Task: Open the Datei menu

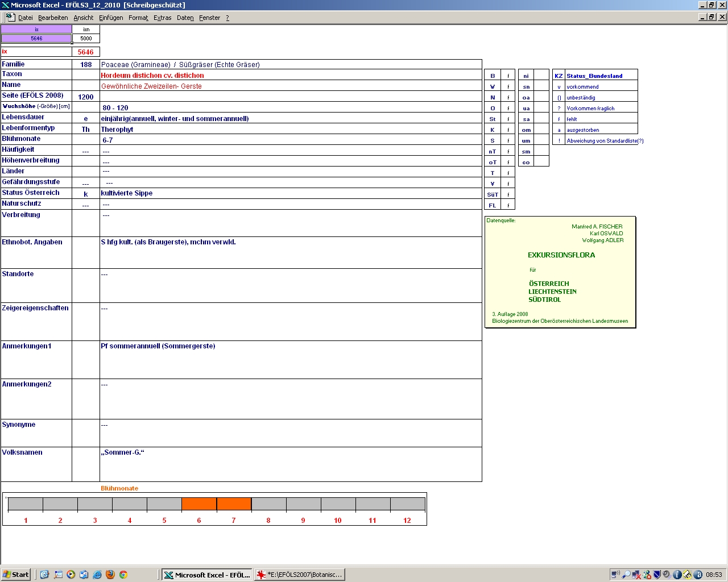Action: [25, 18]
